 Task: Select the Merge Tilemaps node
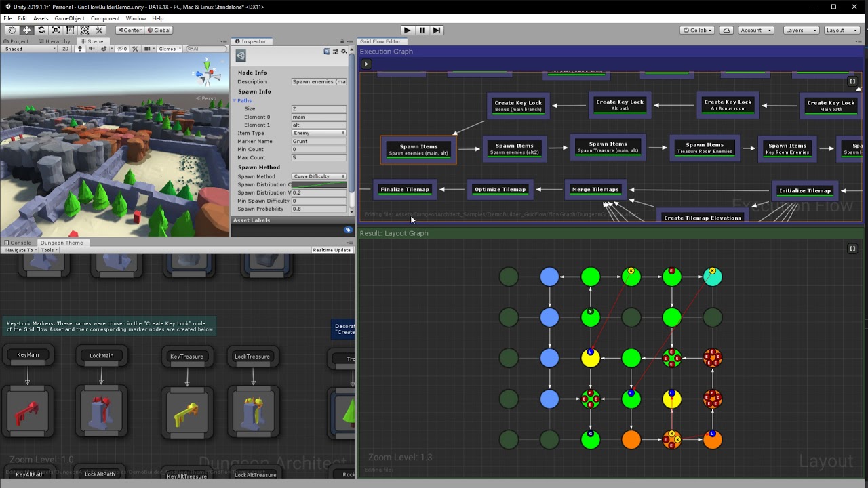595,190
